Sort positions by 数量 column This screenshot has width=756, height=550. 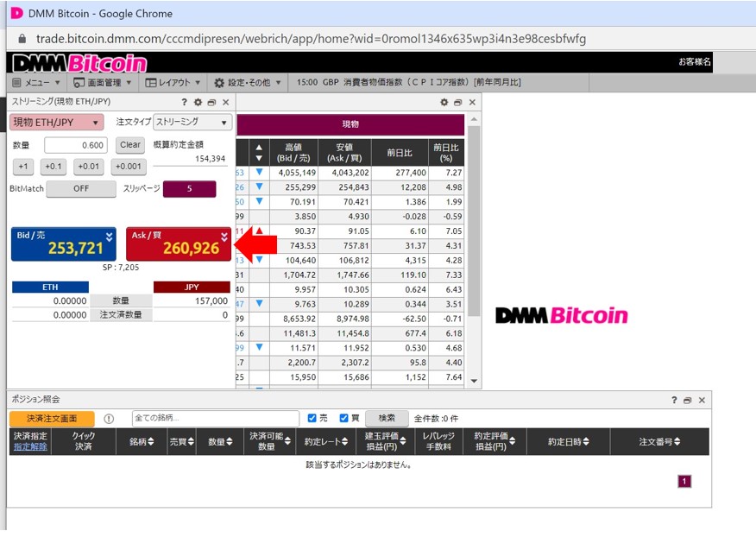[x=220, y=441]
